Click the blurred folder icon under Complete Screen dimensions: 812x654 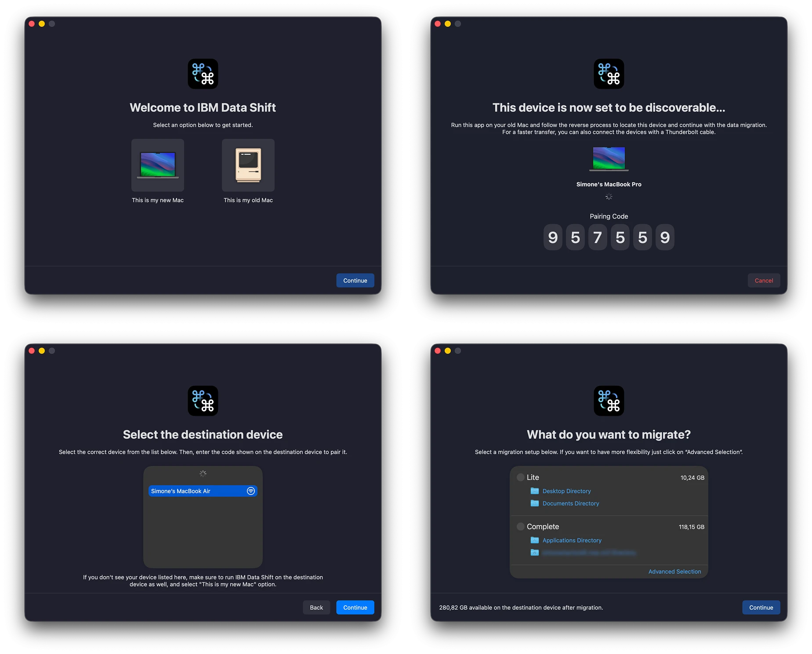tap(535, 552)
